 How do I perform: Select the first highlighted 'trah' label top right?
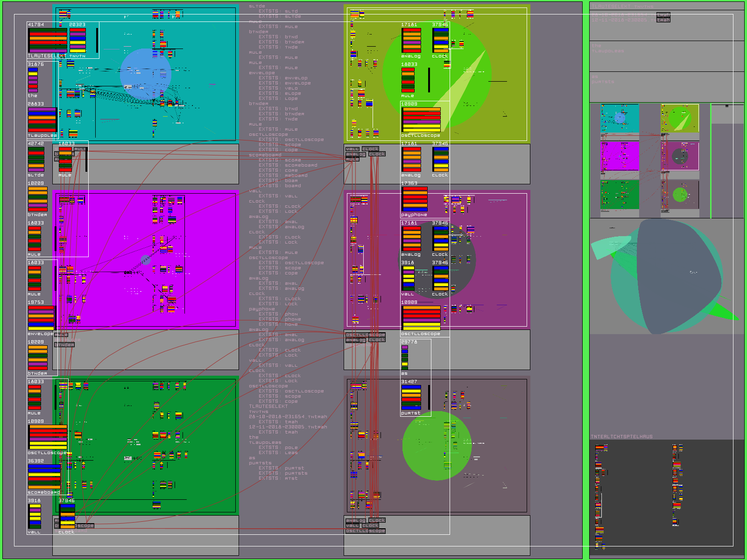pos(663,15)
